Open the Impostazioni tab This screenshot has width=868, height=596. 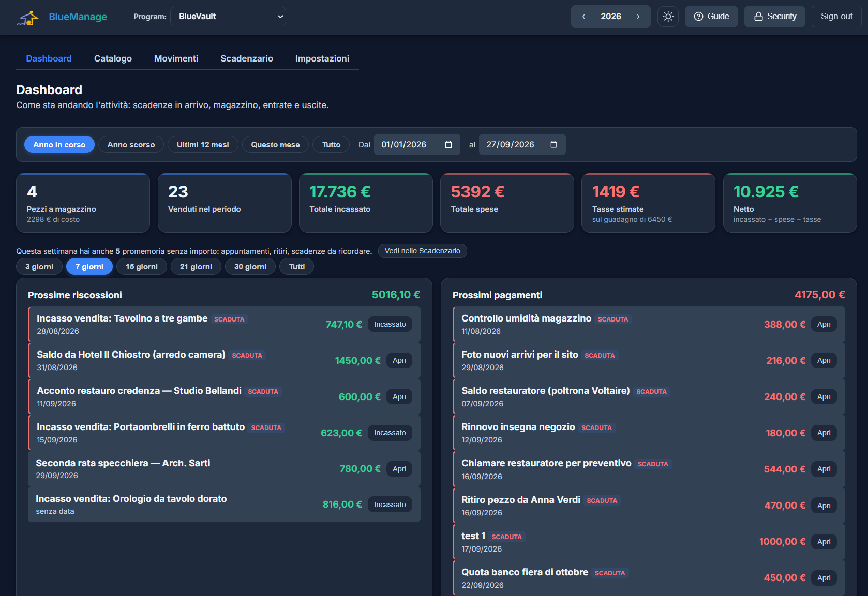click(322, 58)
